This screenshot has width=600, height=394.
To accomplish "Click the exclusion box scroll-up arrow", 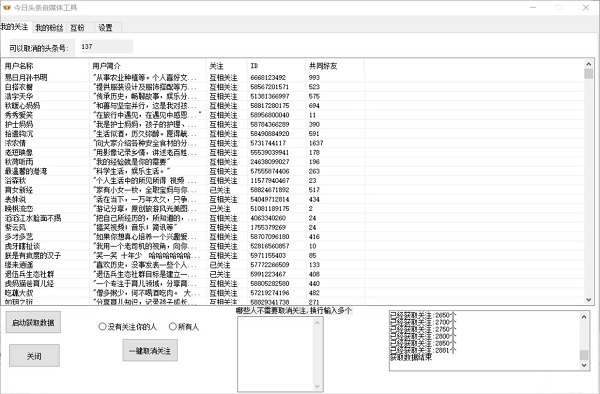I will point(318,322).
